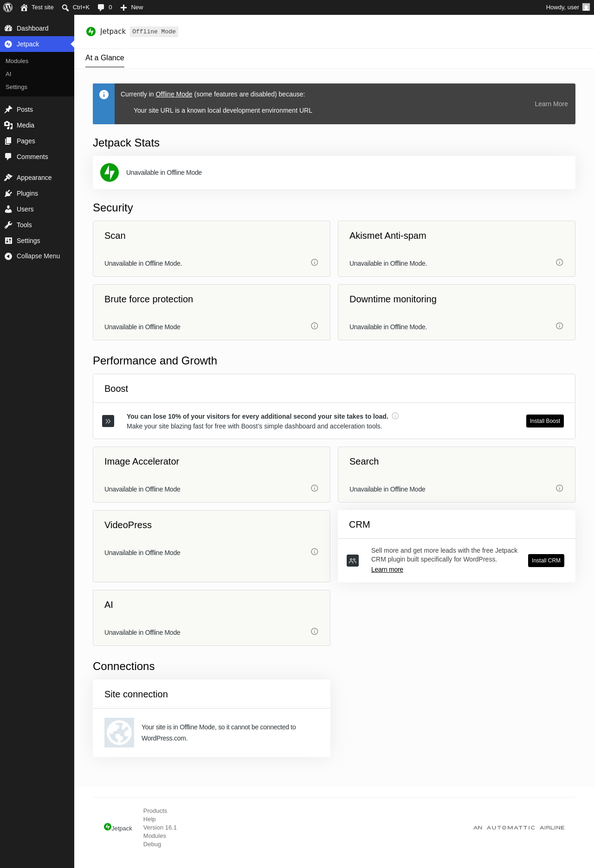Collapse the admin sidebar menu

click(x=37, y=256)
